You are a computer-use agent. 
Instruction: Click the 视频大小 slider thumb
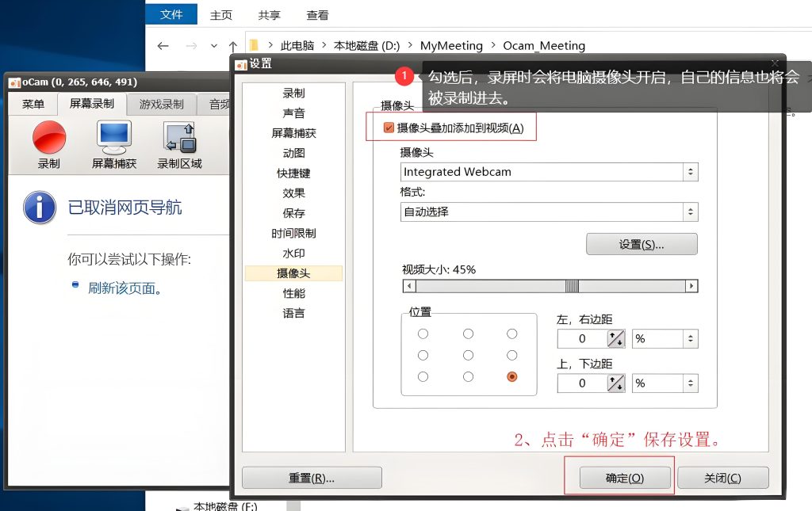(572, 286)
